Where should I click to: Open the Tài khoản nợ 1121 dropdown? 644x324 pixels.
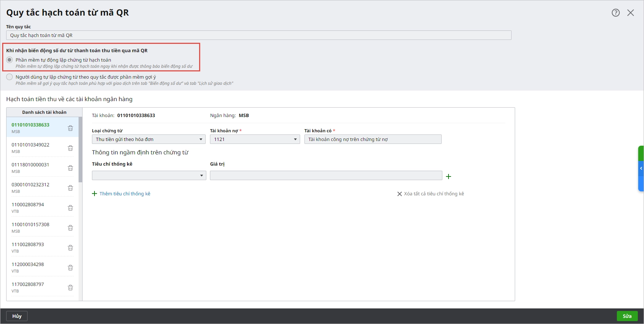coord(255,139)
